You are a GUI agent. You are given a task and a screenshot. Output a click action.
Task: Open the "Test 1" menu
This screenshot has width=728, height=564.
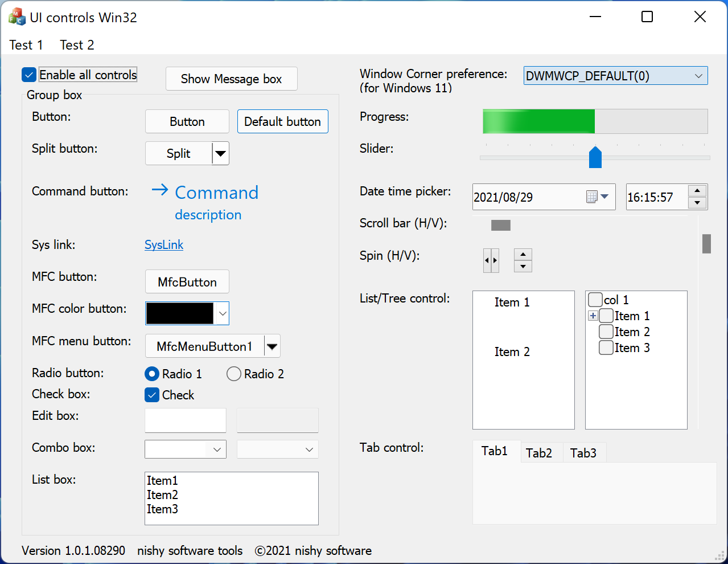tap(26, 44)
